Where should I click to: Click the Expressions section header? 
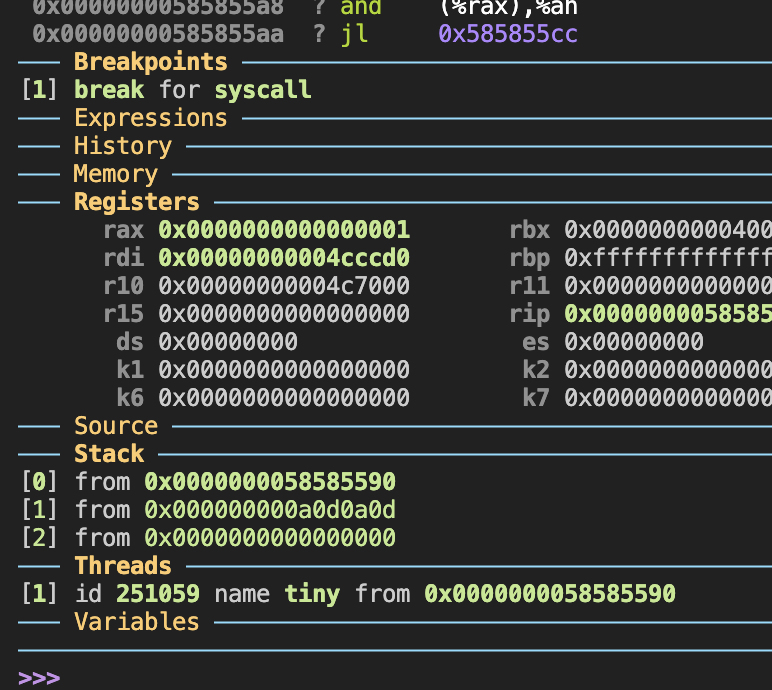[x=150, y=118]
